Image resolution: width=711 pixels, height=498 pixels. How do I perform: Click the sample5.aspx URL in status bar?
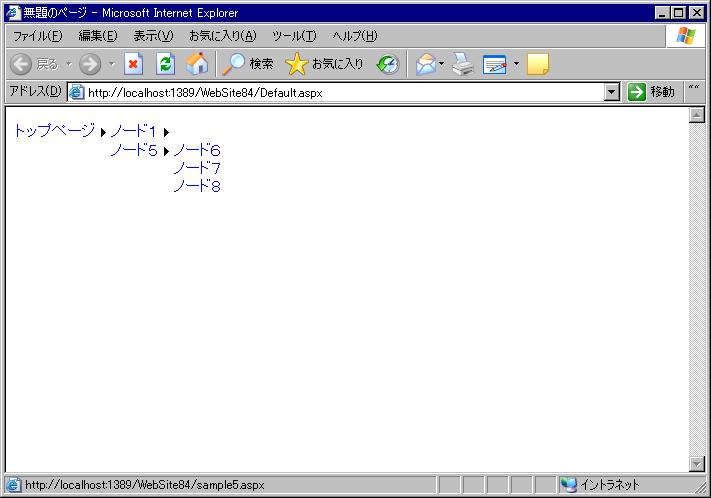coord(145,485)
